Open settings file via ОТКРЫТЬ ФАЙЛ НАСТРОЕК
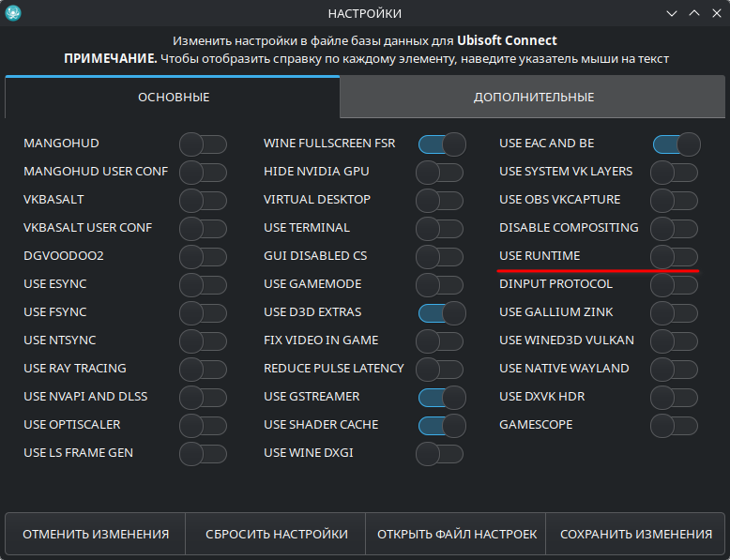Screen dimensions: 730x560 click(x=457, y=534)
